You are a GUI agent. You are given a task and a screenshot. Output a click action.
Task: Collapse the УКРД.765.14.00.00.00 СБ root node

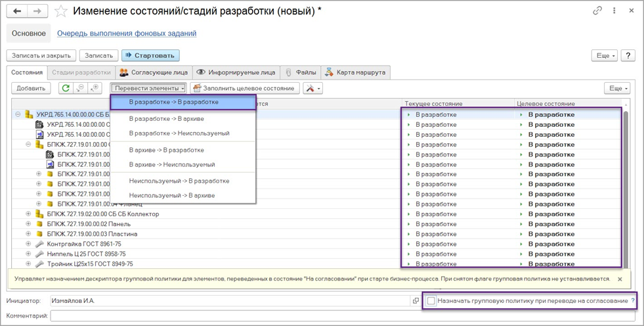click(18, 114)
